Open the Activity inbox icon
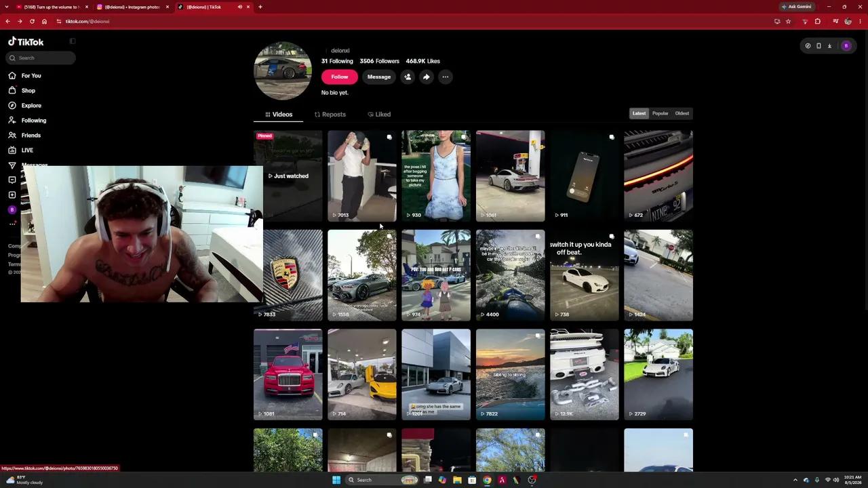The image size is (868, 488). (12, 180)
